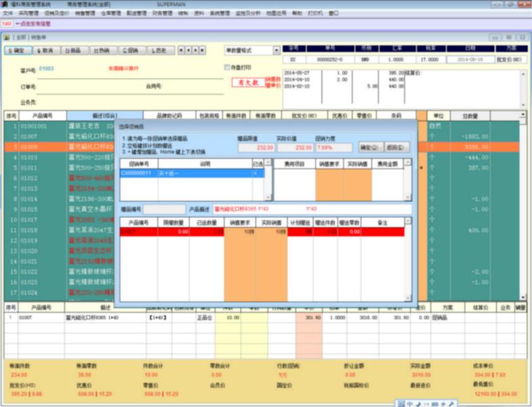Viewport: 532px width, 407px height.
Task: Select product row 01024 in the list
Action: pyautogui.click(x=59, y=292)
